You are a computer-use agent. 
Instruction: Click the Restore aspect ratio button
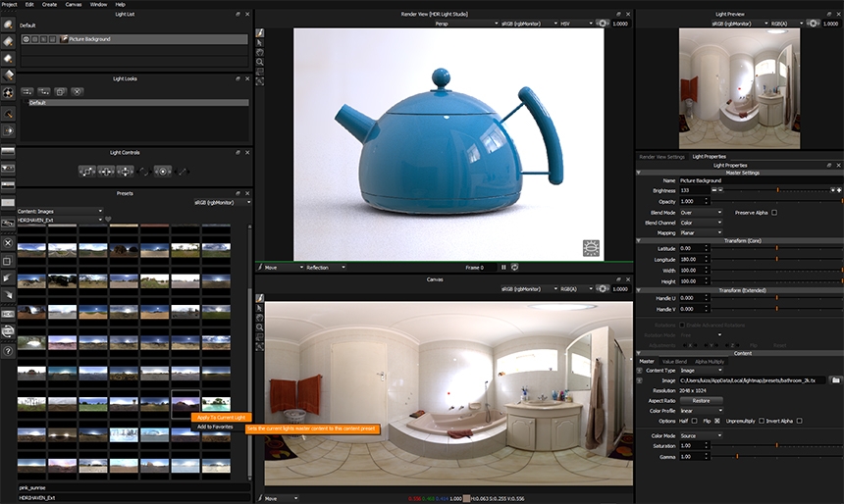pos(701,401)
